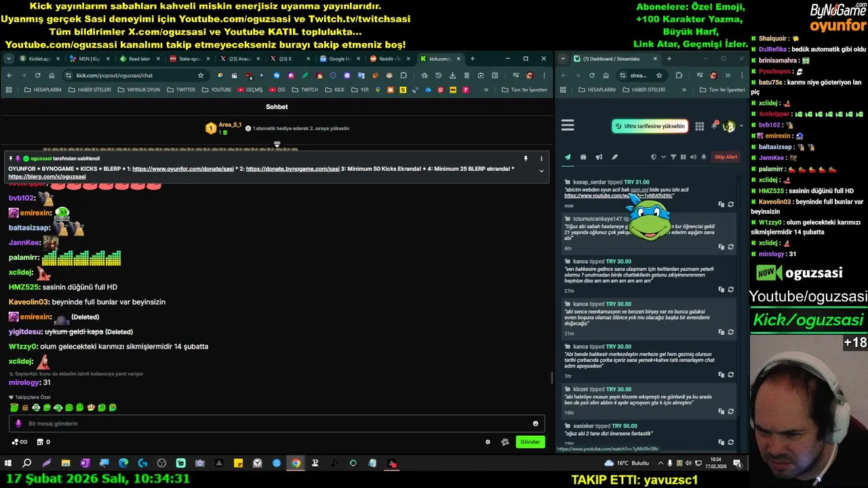
Task: Click username Kaveolin03 in Kick chat
Action: [x=28, y=302]
